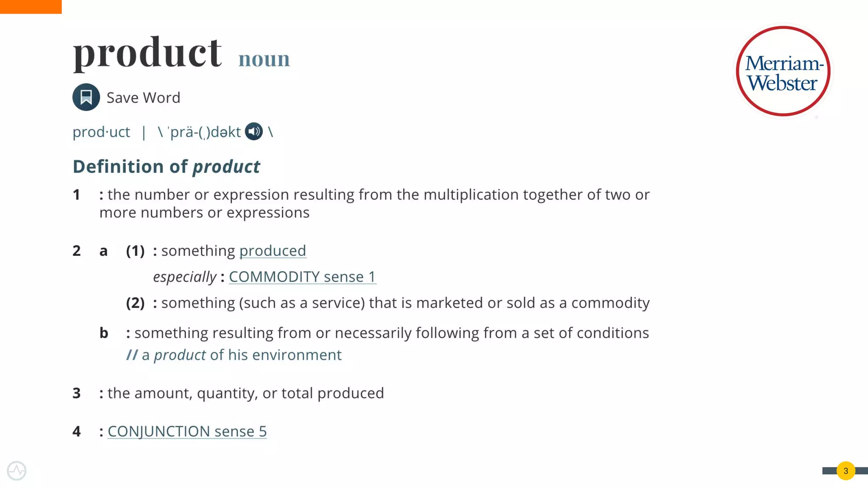Click the orange bar at top corner
The image size is (868, 488).
click(x=31, y=7)
